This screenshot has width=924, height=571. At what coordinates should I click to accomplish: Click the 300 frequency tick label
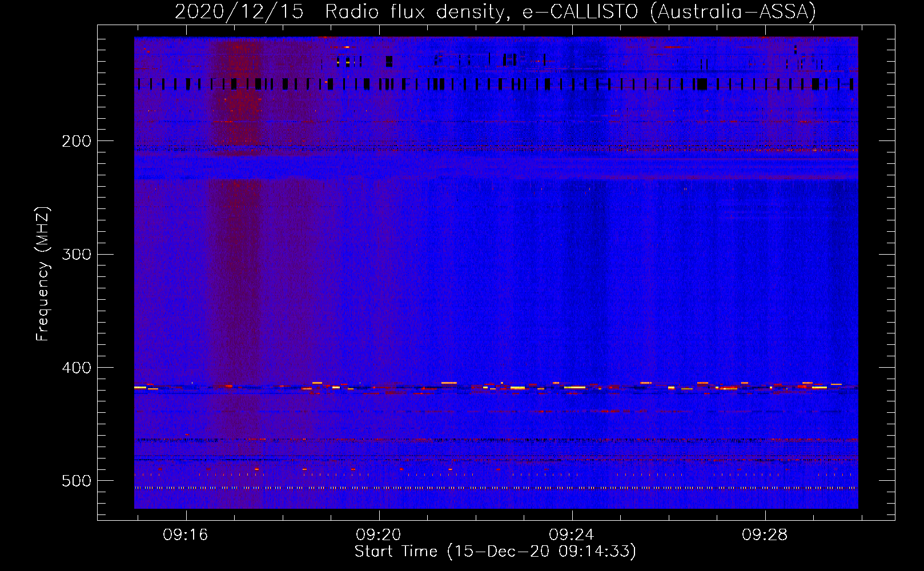(77, 254)
